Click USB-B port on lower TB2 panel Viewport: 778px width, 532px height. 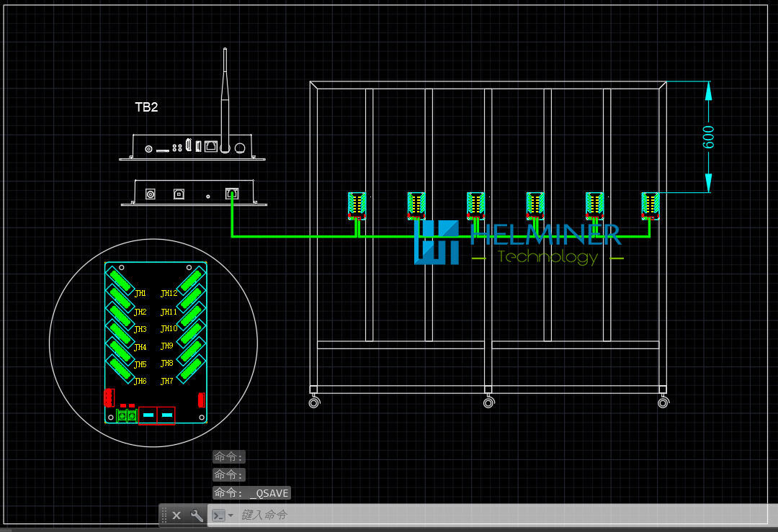(178, 194)
